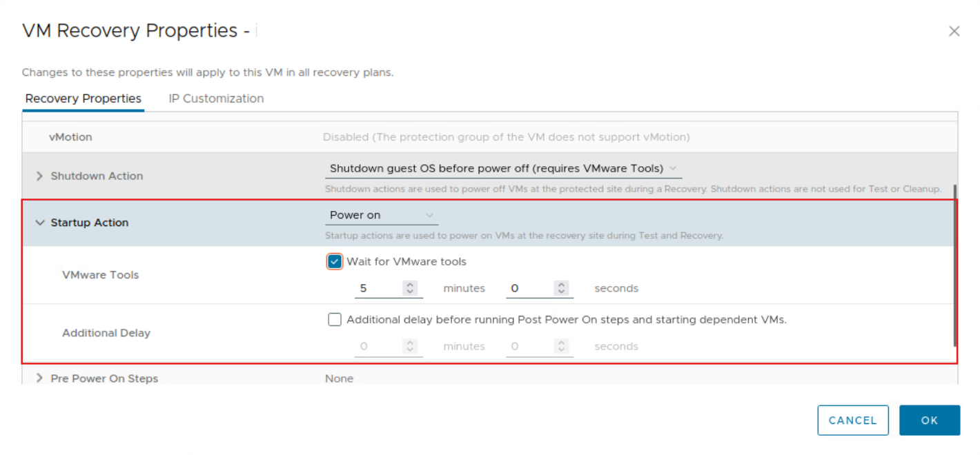Viewport: 980px width, 455px height.
Task: Uncheck Wait for VMware tools checkbox
Action: [x=335, y=262]
